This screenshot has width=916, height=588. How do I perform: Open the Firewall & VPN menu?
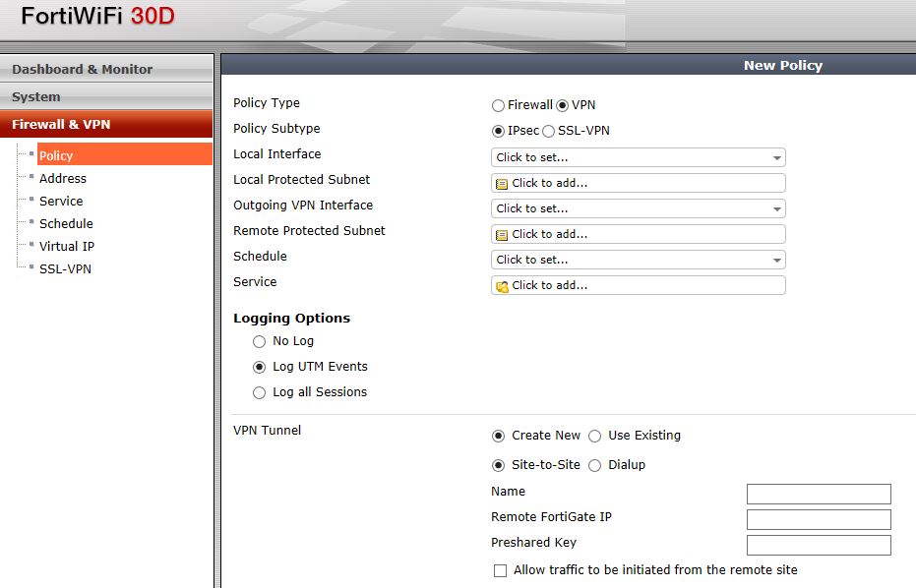(106, 124)
